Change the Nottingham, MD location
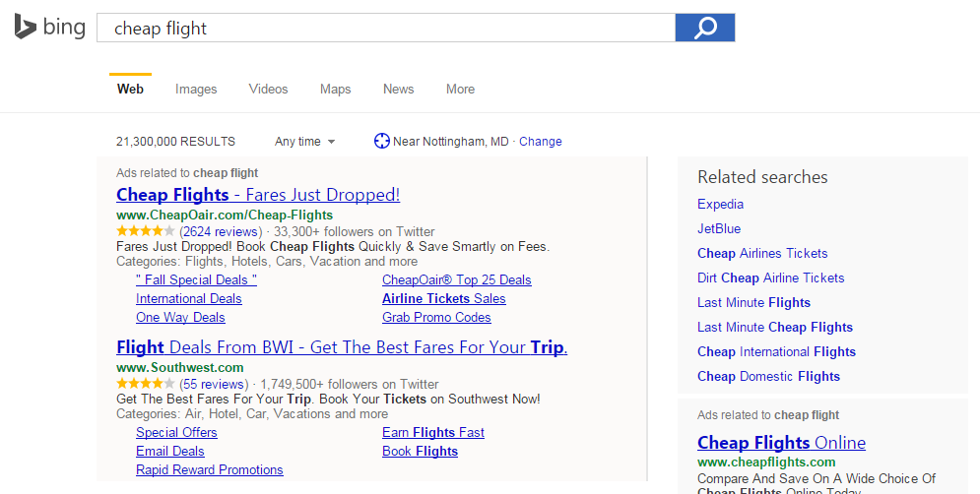Viewport: 980px width, 494px height. point(541,142)
